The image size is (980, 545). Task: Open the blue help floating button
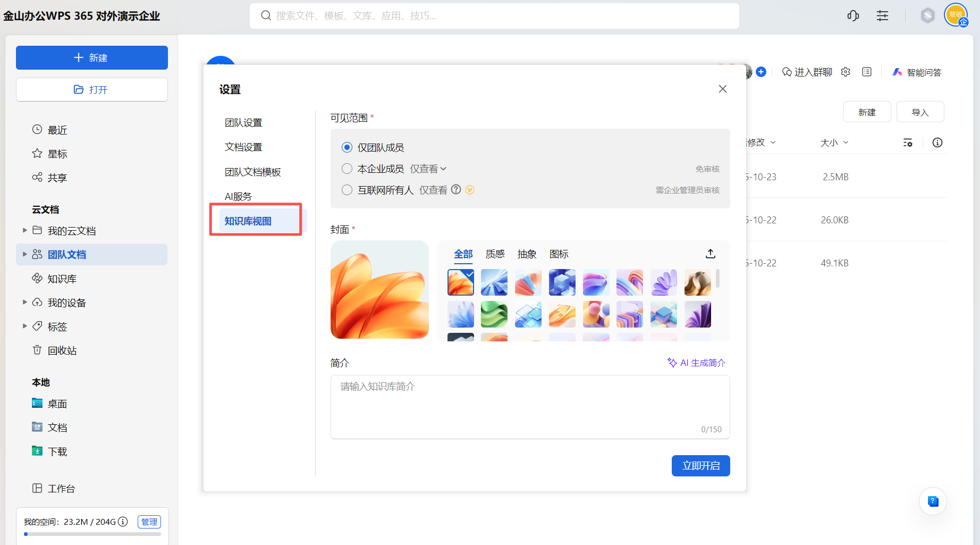point(933,501)
